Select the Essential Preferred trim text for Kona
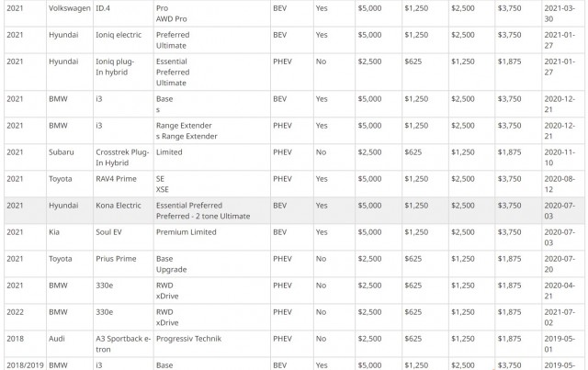 189,206
